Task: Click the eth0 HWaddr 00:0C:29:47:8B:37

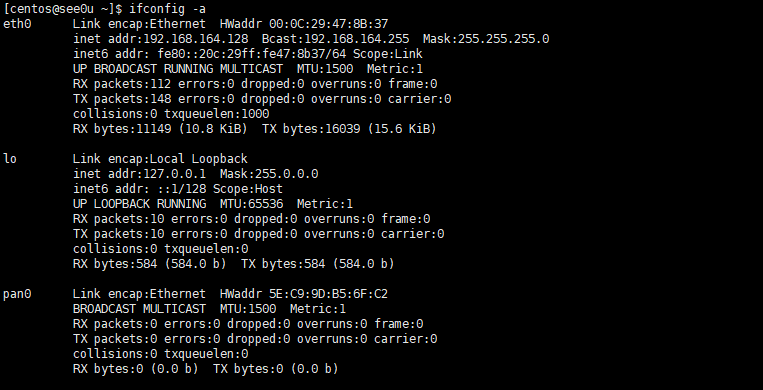Action: pyautogui.click(x=304, y=24)
